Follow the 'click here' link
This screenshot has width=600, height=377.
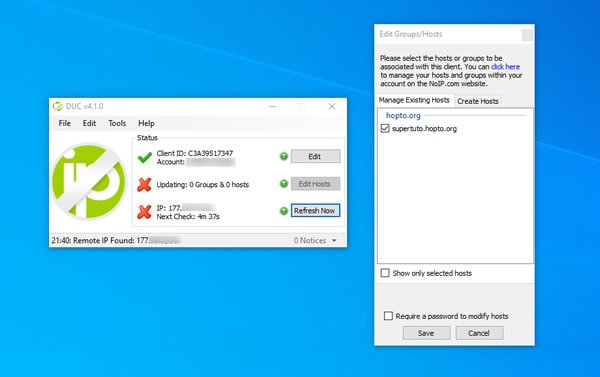click(x=505, y=67)
